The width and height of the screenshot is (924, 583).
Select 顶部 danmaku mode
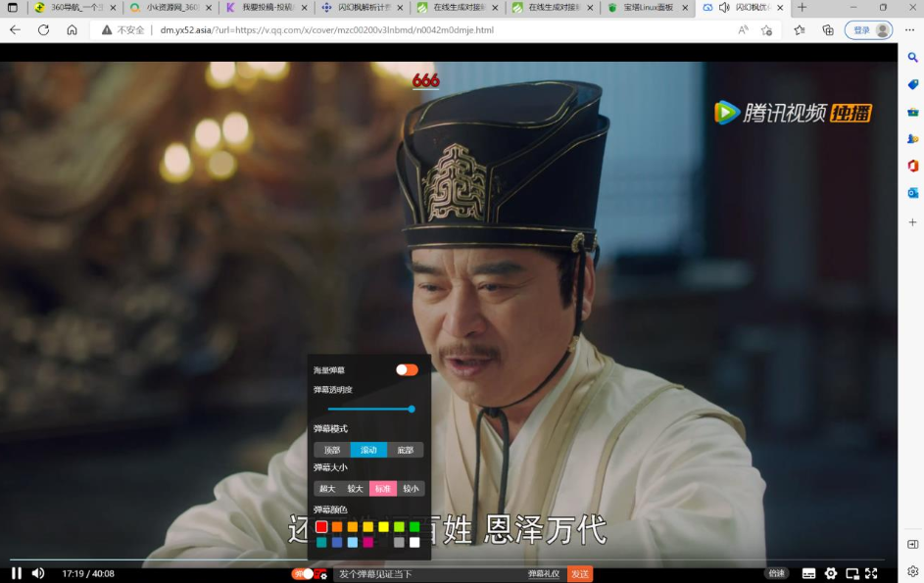[332, 450]
